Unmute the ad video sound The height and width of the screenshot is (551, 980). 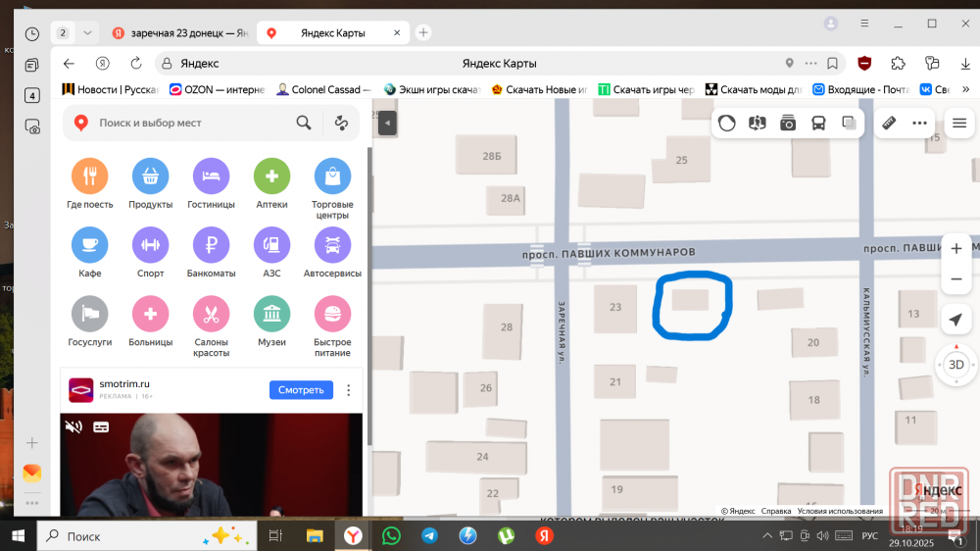coord(73,426)
